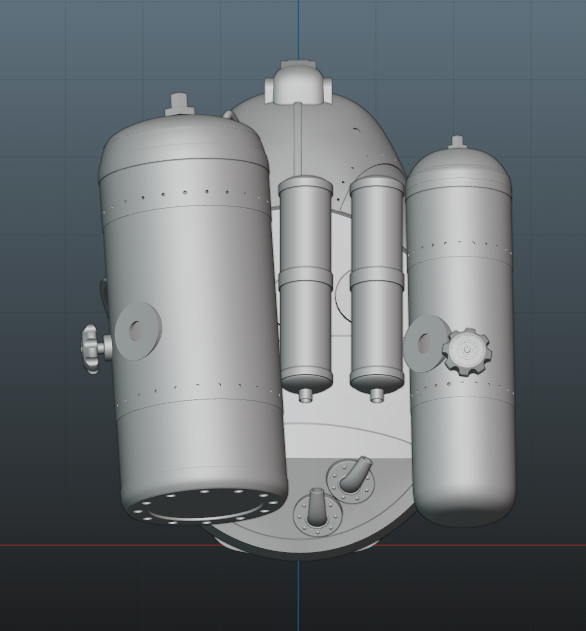
Task: Click the blue vertical axis line at top
Action: coord(298,30)
